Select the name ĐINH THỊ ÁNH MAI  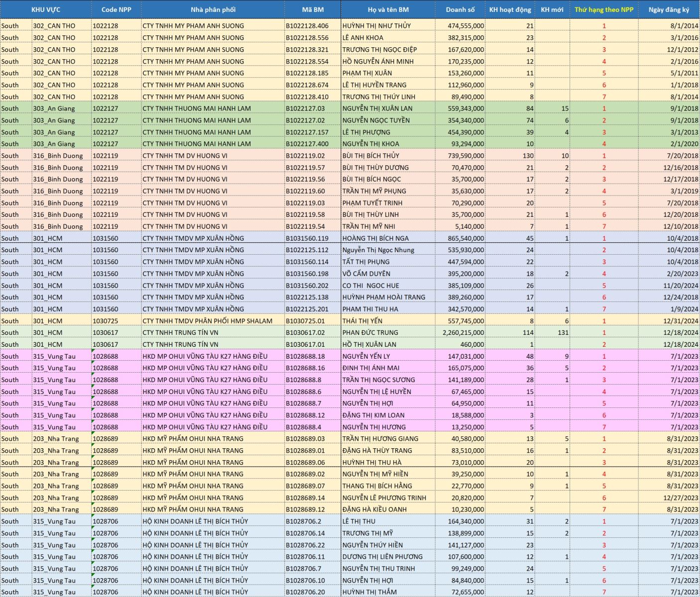click(371, 368)
